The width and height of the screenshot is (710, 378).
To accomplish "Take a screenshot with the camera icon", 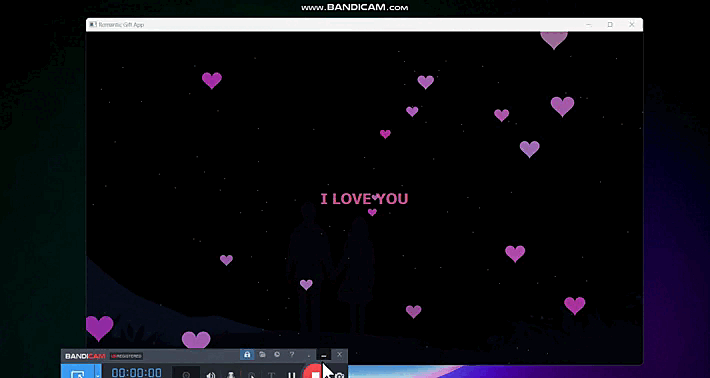I will coord(340,375).
